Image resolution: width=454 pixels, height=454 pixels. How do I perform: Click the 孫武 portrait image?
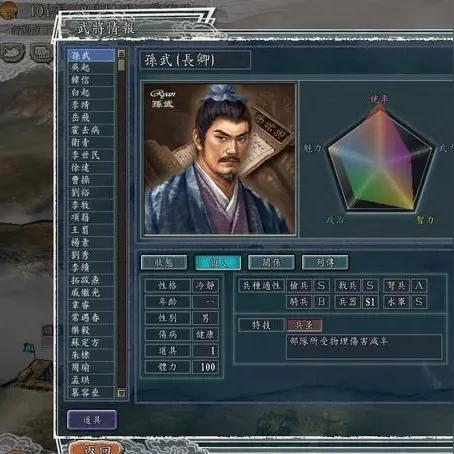[x=220, y=159]
